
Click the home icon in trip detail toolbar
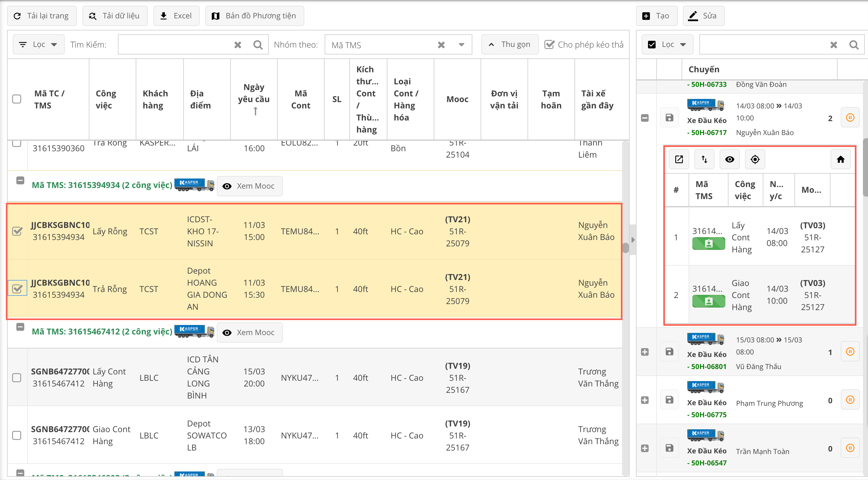(x=840, y=159)
